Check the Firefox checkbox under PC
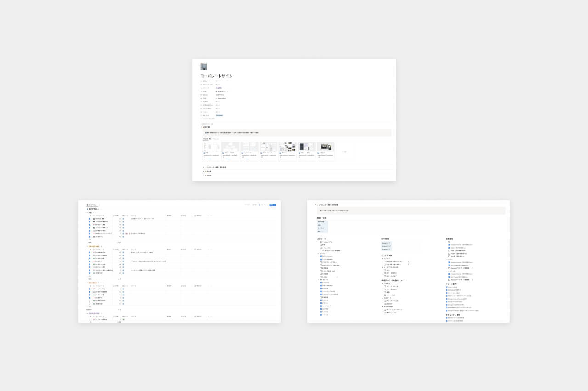The image size is (588, 391). [x=449, y=253]
